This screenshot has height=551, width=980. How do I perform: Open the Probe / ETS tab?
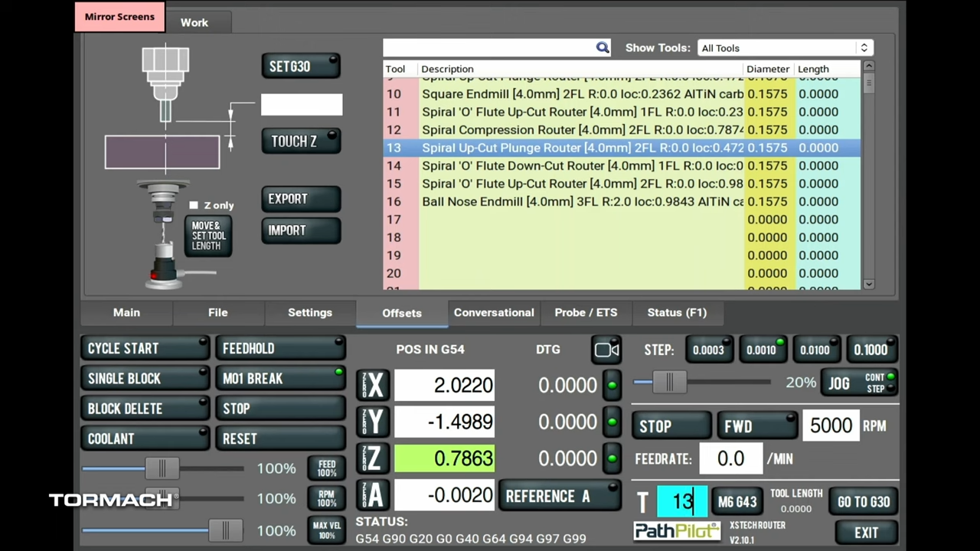click(x=585, y=312)
